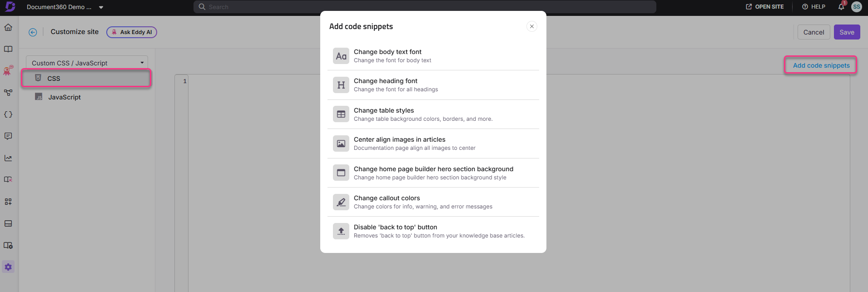The height and width of the screenshot is (292, 868).
Task: Save the site customization
Action: (847, 32)
